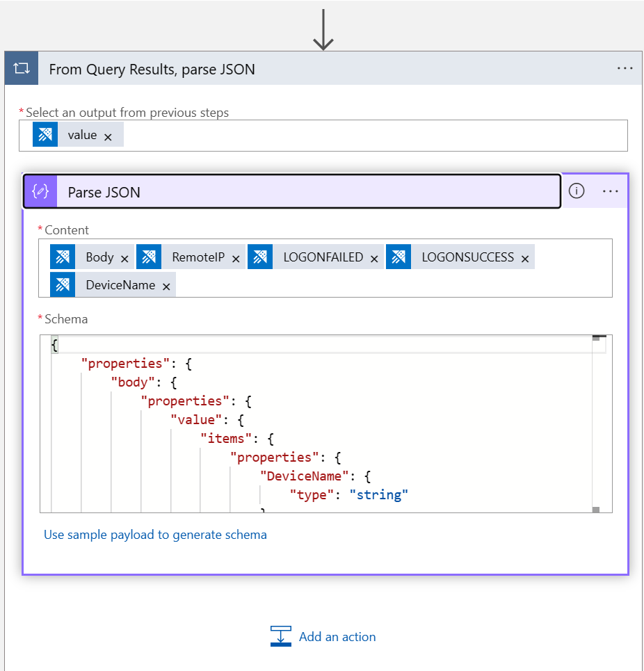Click the value token's Sentinel icon

click(x=45, y=135)
